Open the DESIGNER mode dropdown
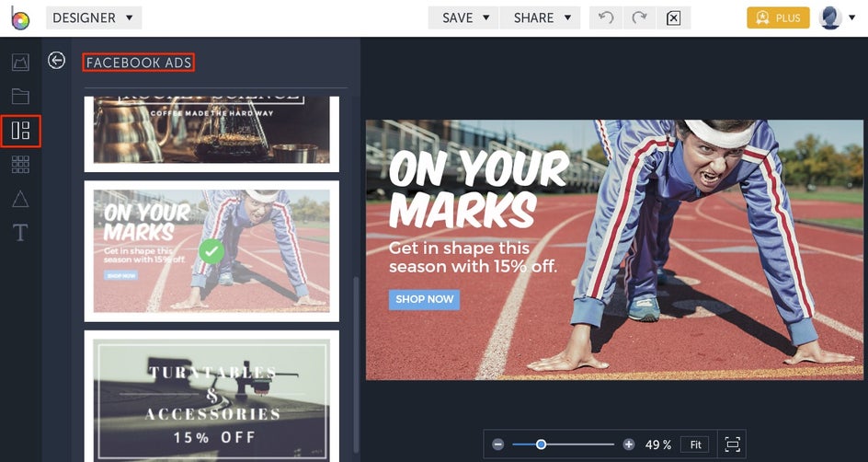The width and height of the screenshot is (868, 462). 94,17
